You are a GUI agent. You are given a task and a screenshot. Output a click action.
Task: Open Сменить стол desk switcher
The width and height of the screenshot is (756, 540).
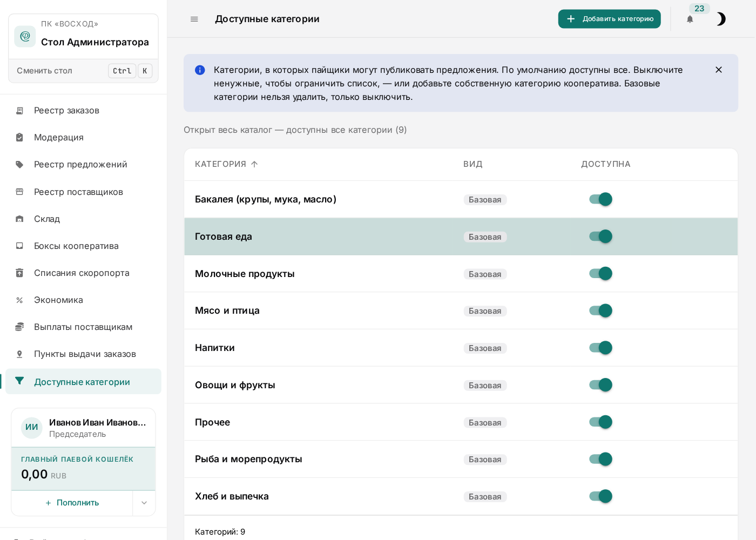click(x=84, y=71)
